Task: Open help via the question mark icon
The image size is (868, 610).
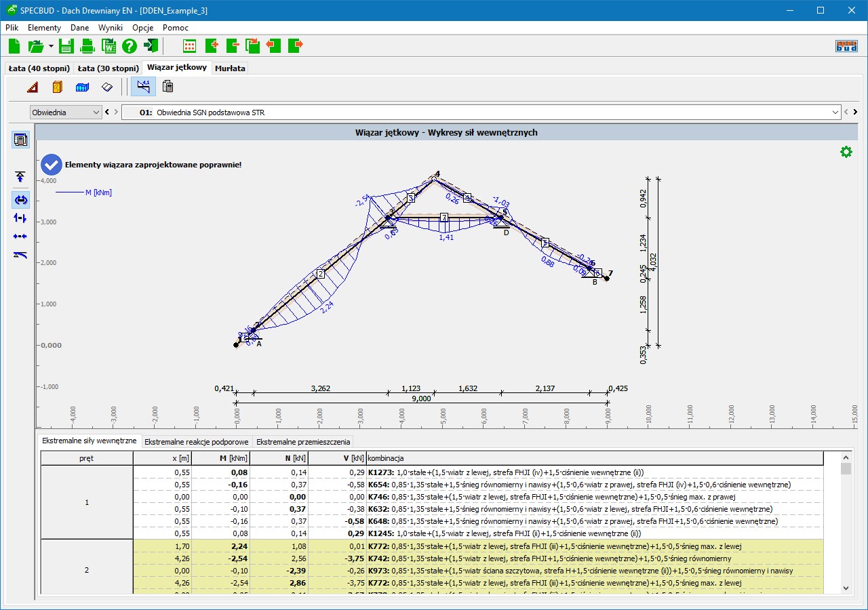Action: click(x=130, y=46)
